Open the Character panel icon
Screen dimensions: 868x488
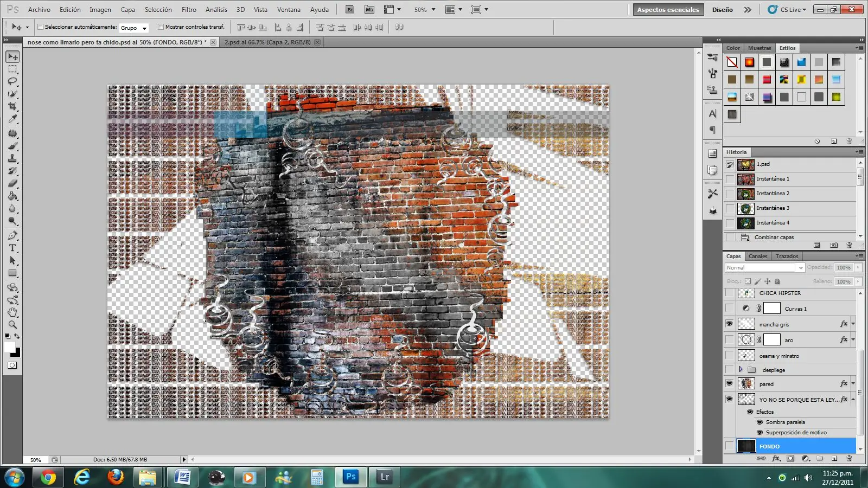pyautogui.click(x=713, y=113)
